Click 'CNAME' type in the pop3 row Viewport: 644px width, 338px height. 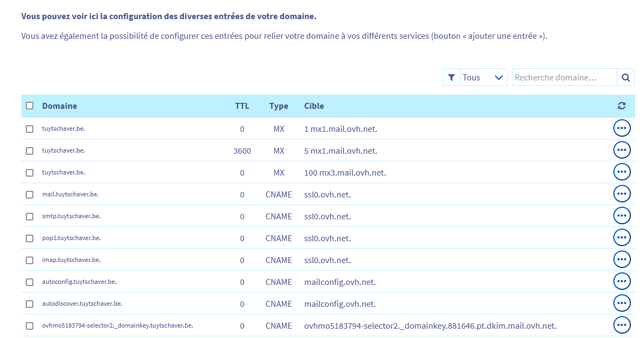(x=278, y=238)
